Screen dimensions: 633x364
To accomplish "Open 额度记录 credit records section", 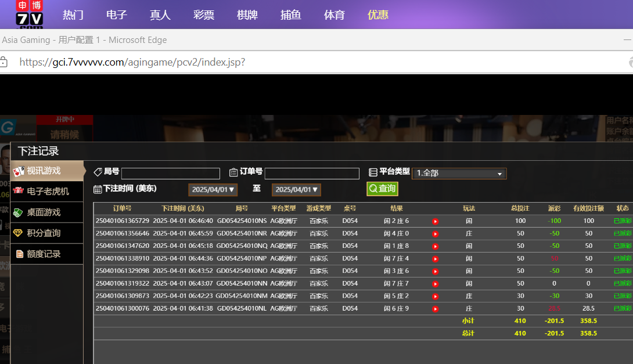I will click(43, 254).
